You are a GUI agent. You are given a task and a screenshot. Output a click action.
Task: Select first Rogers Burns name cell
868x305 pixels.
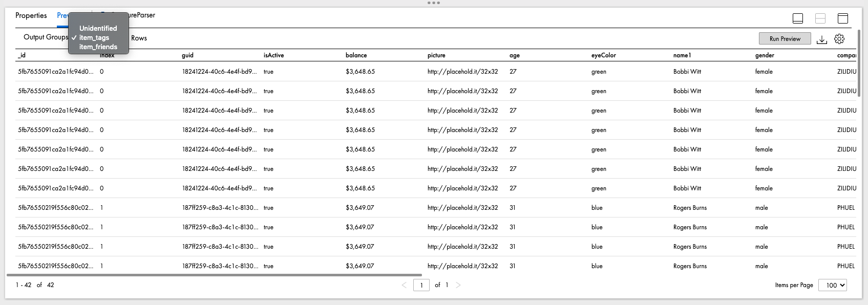pos(690,208)
